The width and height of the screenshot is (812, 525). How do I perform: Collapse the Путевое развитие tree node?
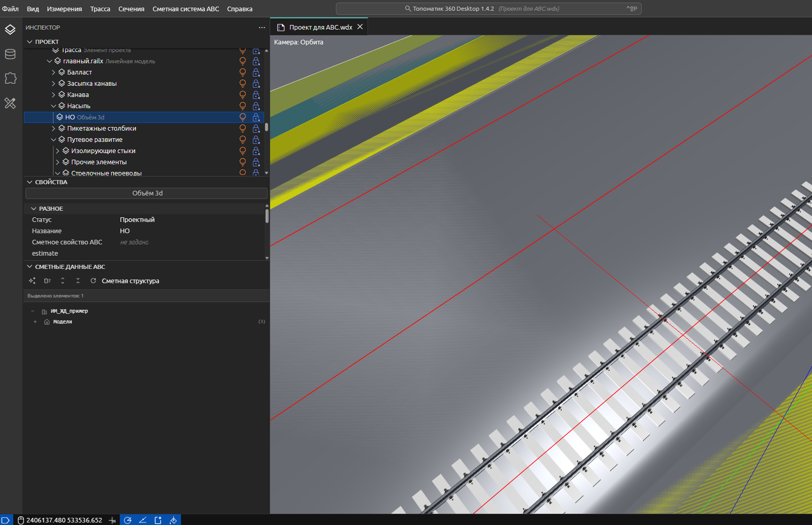(54, 140)
